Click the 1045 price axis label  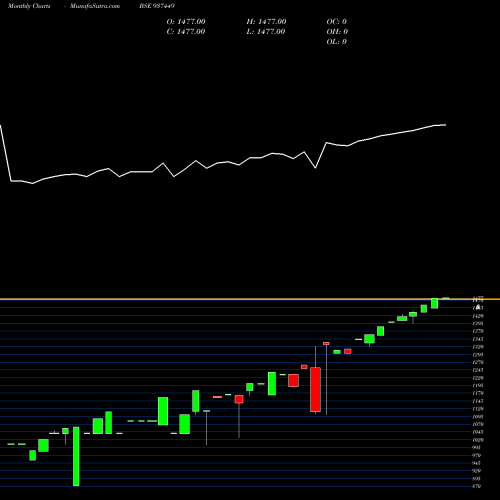click(x=478, y=432)
